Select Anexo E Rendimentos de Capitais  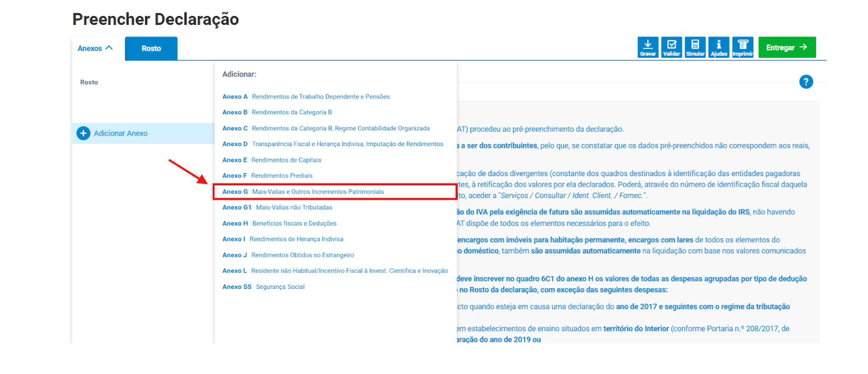[x=272, y=160]
